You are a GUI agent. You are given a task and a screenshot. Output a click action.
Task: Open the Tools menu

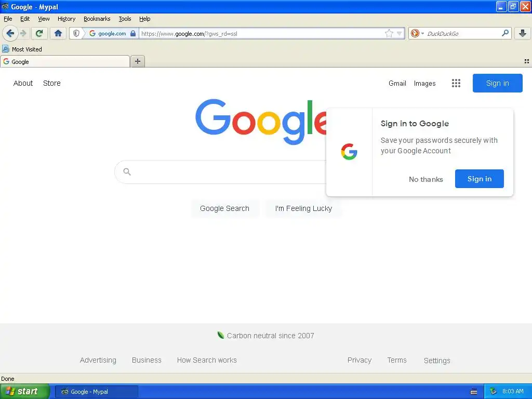pos(125,19)
